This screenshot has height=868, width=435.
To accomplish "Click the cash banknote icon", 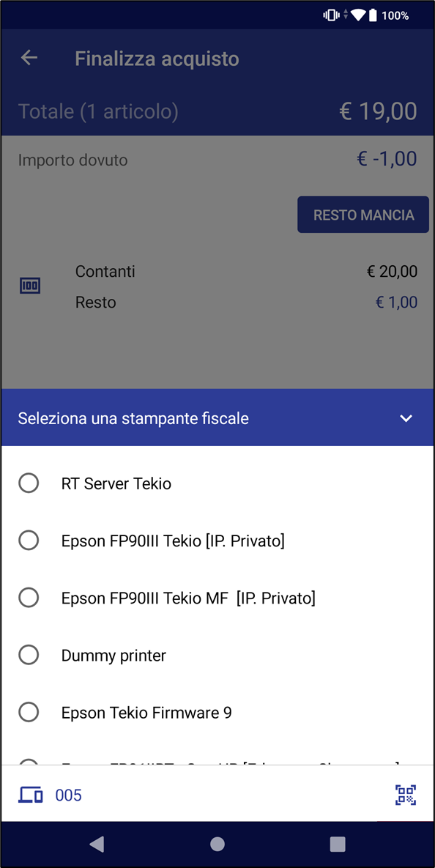I will [x=31, y=286].
